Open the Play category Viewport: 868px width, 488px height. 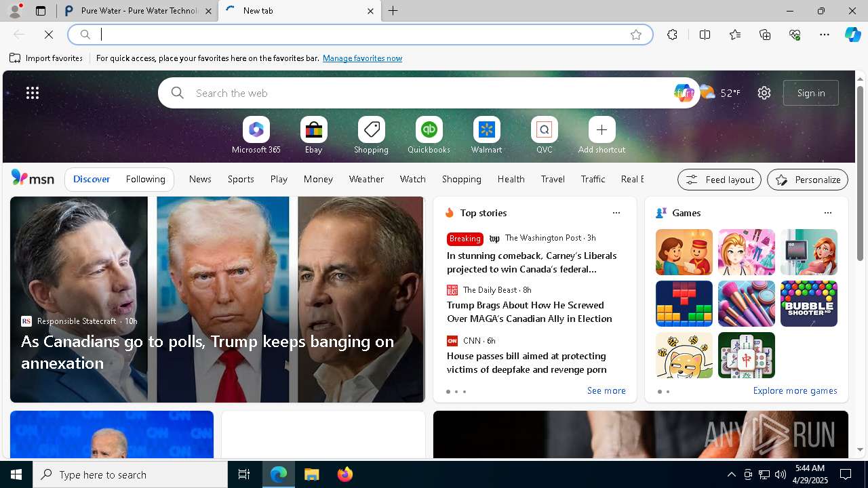tap(279, 179)
